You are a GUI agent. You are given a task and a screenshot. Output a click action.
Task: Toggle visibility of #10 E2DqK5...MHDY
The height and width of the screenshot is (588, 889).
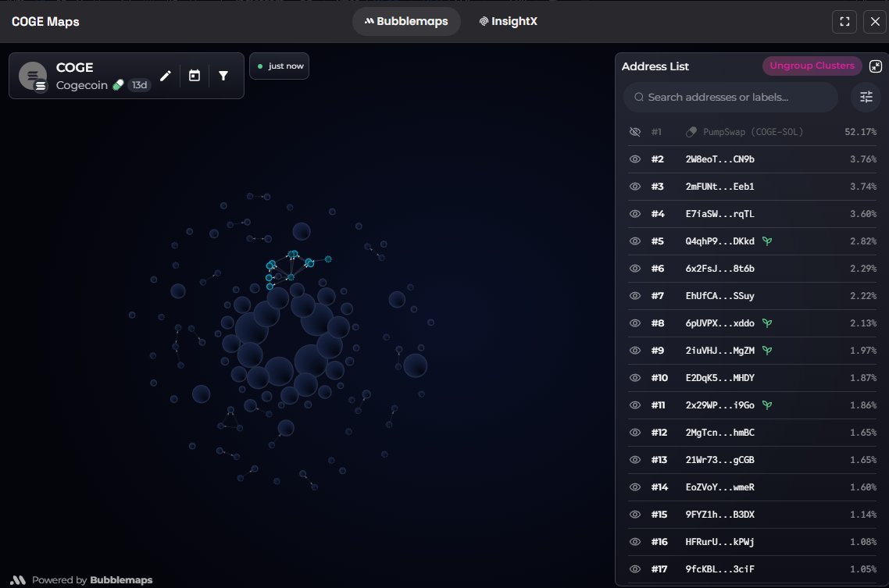pos(635,378)
